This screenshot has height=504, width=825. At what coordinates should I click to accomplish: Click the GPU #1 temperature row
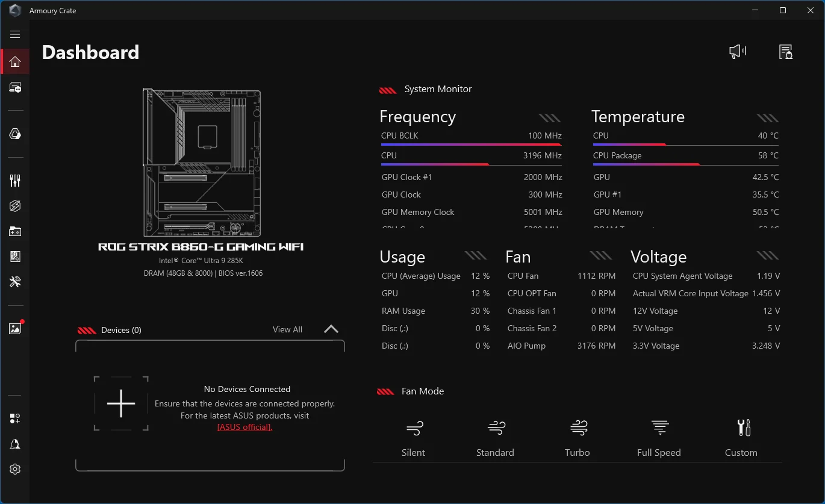point(686,194)
